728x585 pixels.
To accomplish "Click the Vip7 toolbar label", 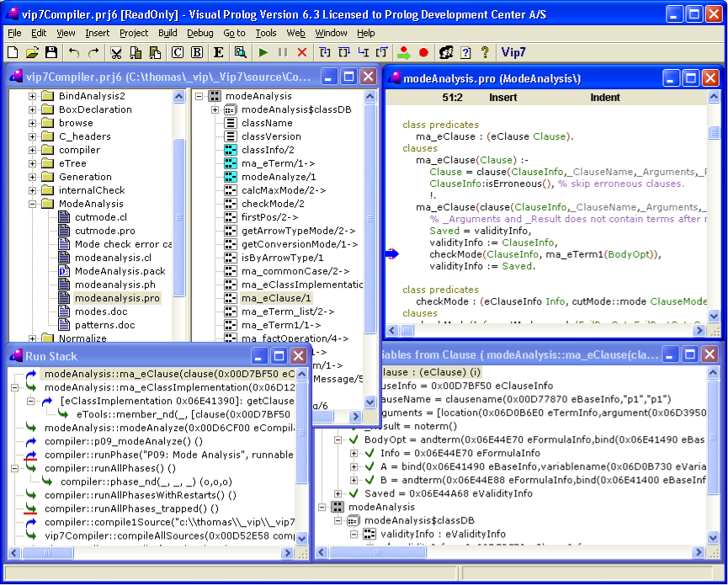I will tap(513, 52).
